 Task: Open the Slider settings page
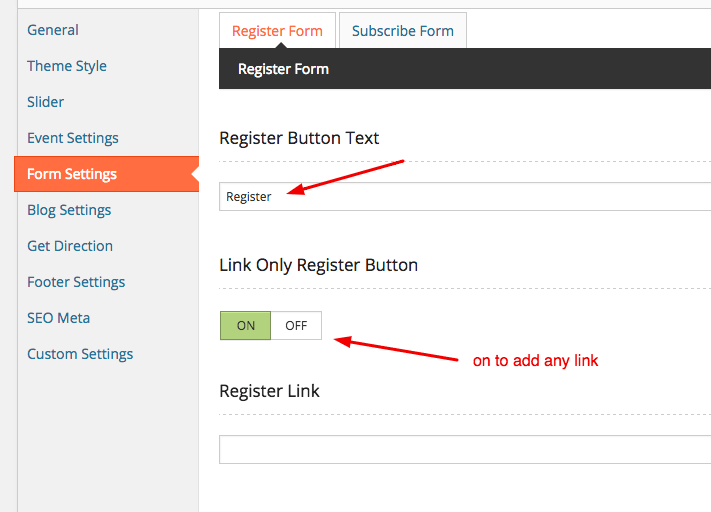coord(46,102)
